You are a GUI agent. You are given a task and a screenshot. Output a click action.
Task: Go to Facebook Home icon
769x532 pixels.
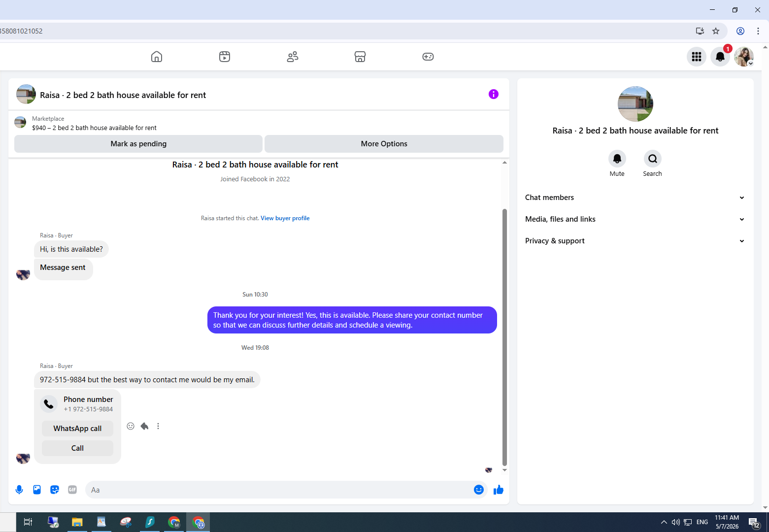157,57
